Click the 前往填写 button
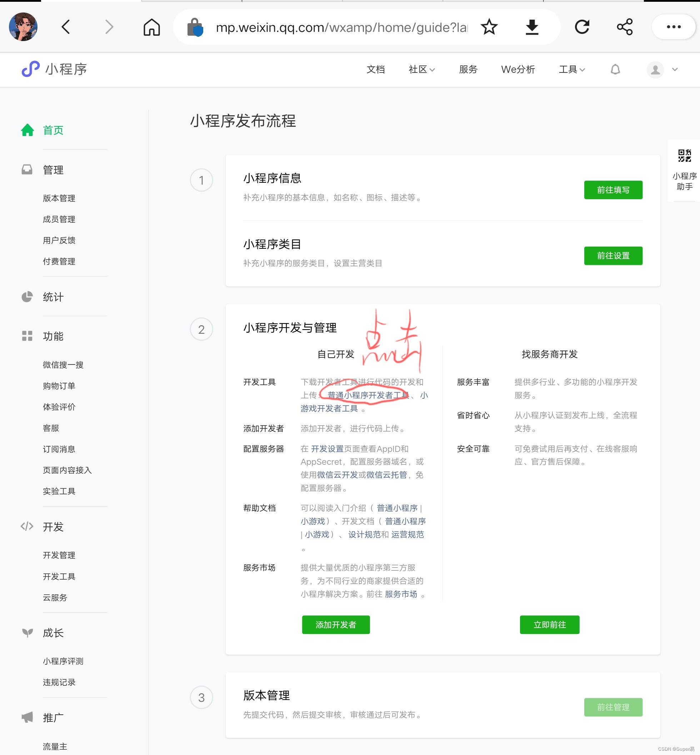Image resolution: width=700 pixels, height=755 pixels. pyautogui.click(x=613, y=190)
